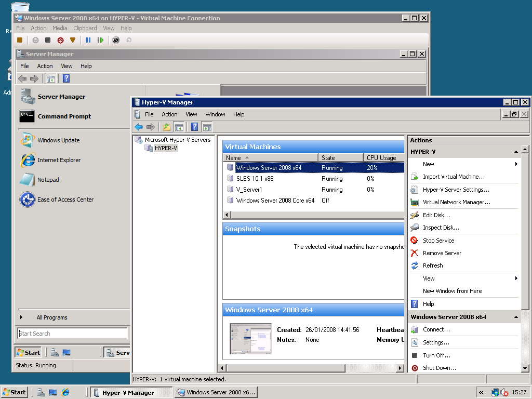Click Help icon in Server Manager toolbar

66,78
